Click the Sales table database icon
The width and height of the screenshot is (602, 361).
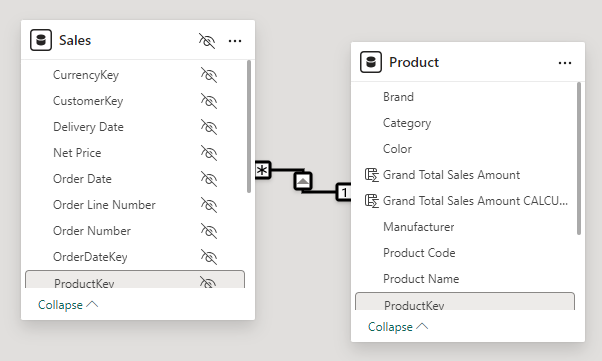(41, 40)
